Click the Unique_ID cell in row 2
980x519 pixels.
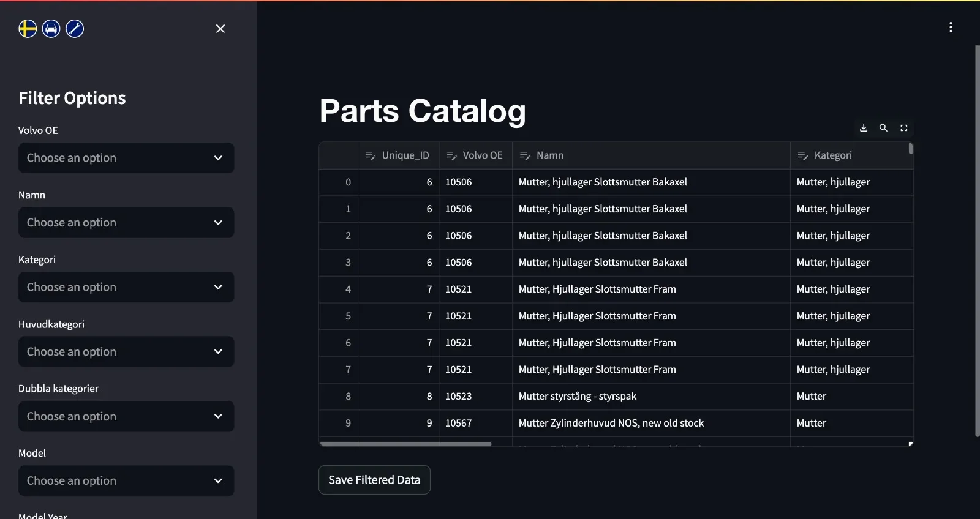click(x=398, y=236)
